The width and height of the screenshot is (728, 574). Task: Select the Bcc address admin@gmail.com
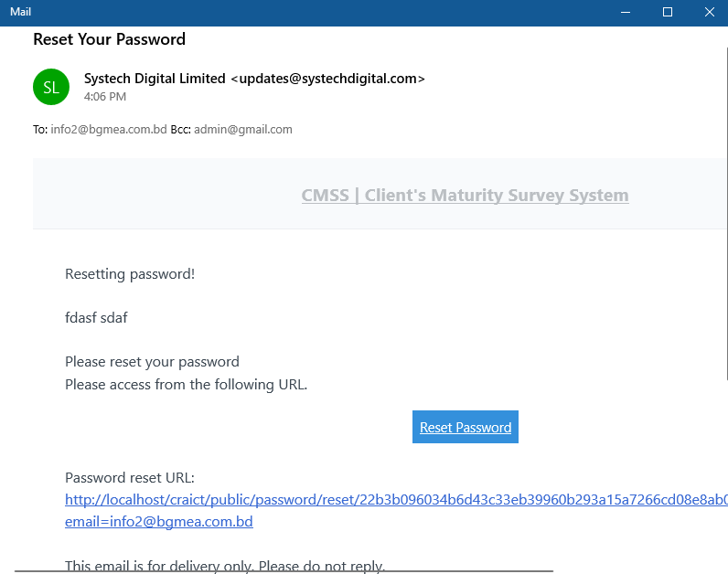click(x=242, y=130)
